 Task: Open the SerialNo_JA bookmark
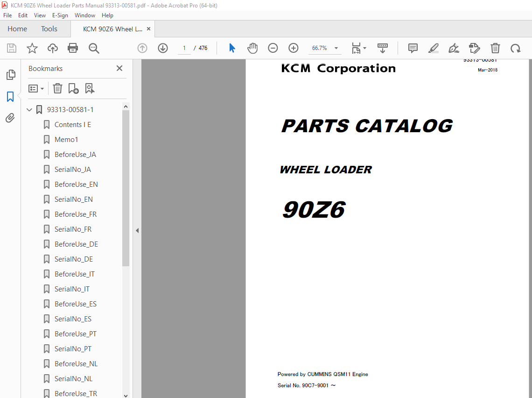pos(73,170)
